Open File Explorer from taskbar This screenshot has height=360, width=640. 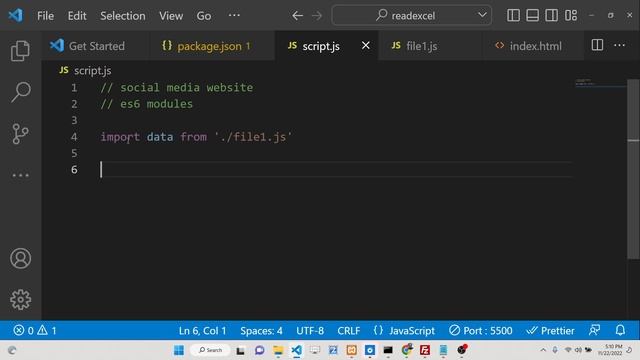click(278, 350)
